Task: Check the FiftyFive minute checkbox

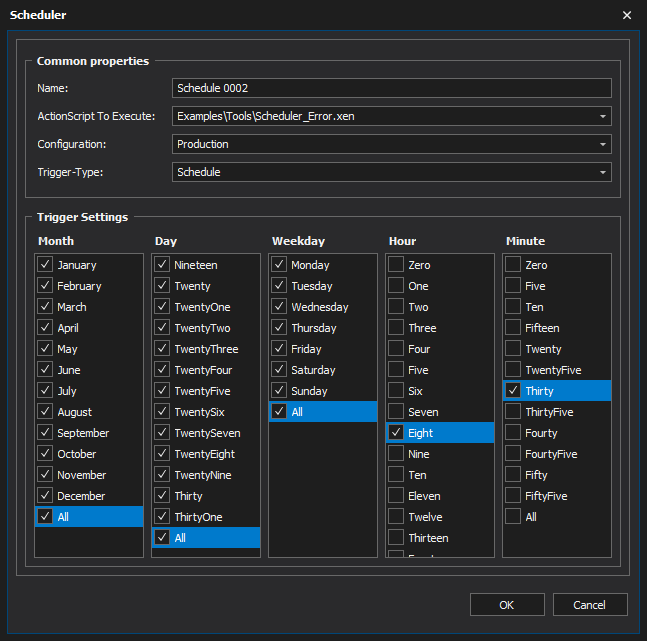Action: point(513,496)
